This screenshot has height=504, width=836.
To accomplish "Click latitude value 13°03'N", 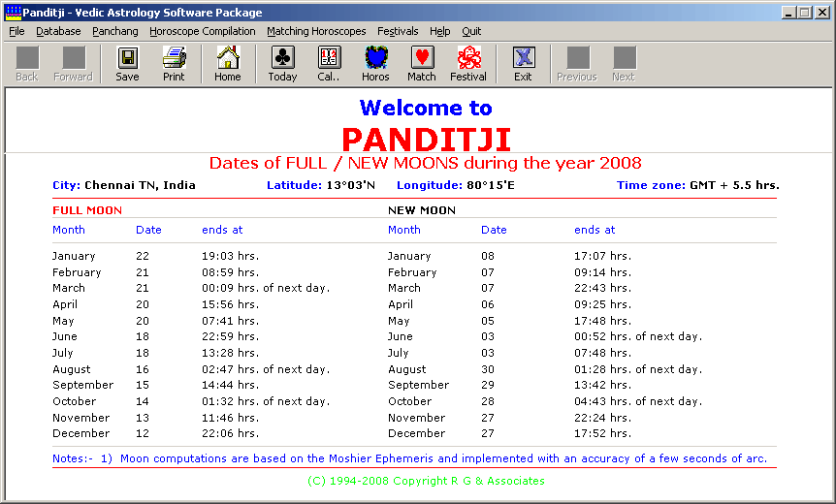I will click(351, 185).
